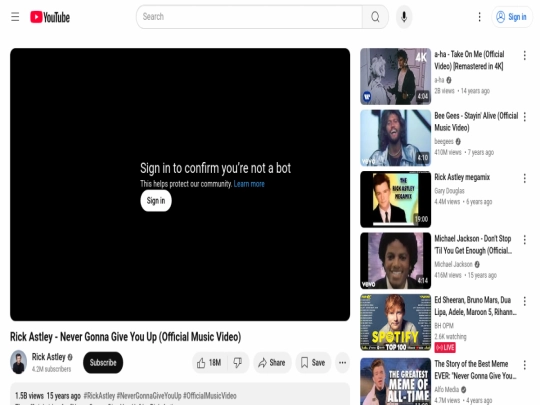The height and width of the screenshot is (405, 540).
Task: Open options menu for Story of Best Meme
Action: [x=525, y=365]
